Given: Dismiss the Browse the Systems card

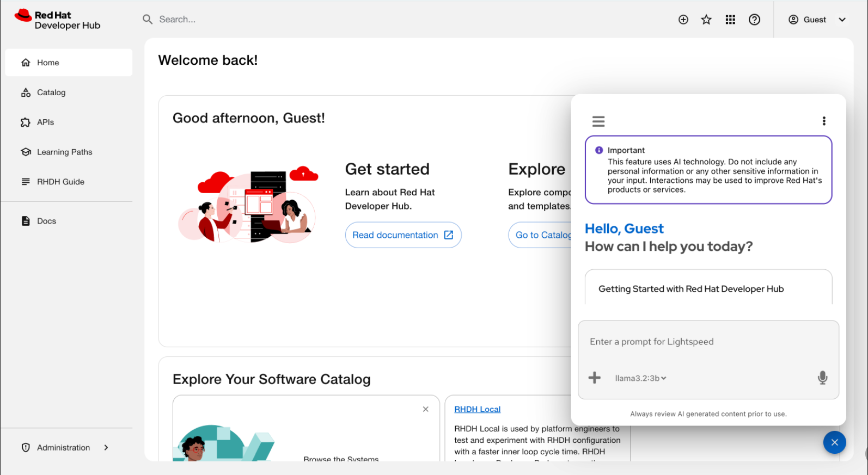Looking at the screenshot, I should [426, 409].
